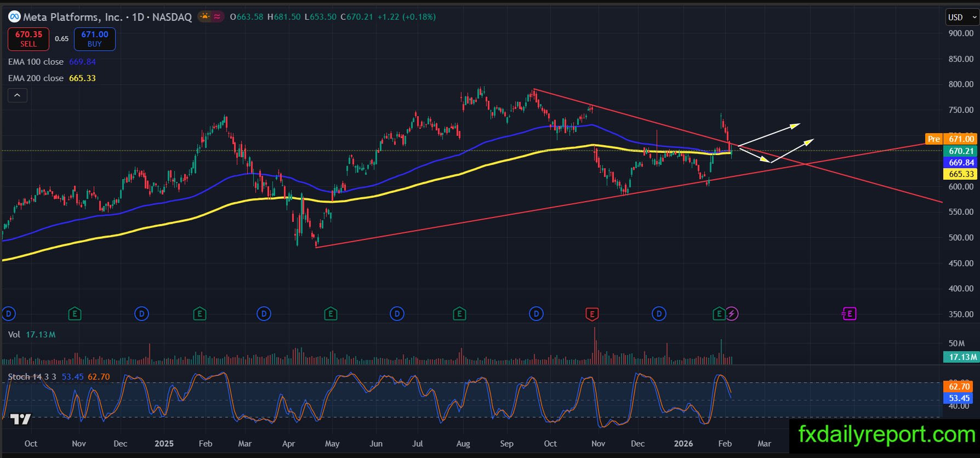Click the +1.22 (+0.18%) change value
Screen dimensions: 980x458
pos(407,17)
